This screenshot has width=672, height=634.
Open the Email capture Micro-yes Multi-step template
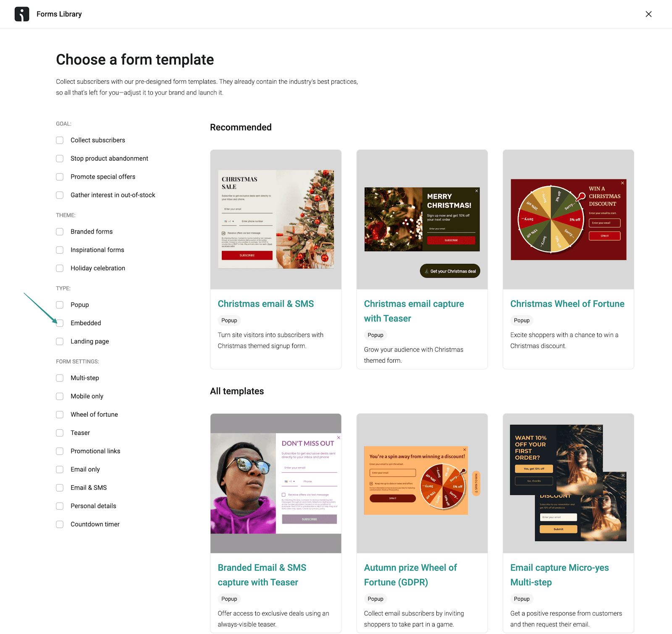tap(559, 575)
